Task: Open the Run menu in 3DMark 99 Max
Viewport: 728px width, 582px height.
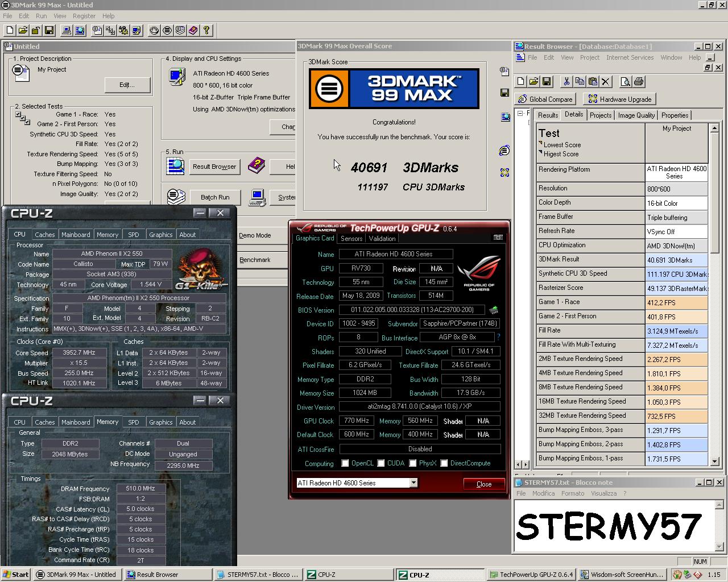Action: [x=42, y=16]
